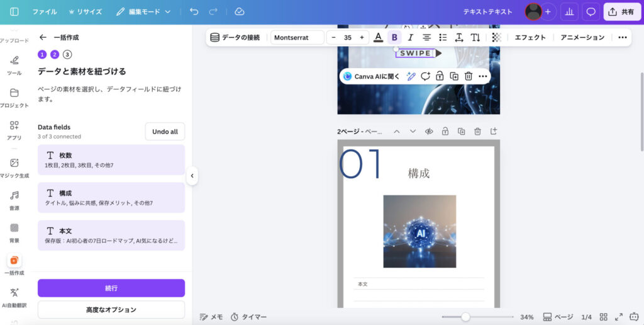644x325 pixels.
Task: Open the comments speech bubble icon
Action: 591,12
